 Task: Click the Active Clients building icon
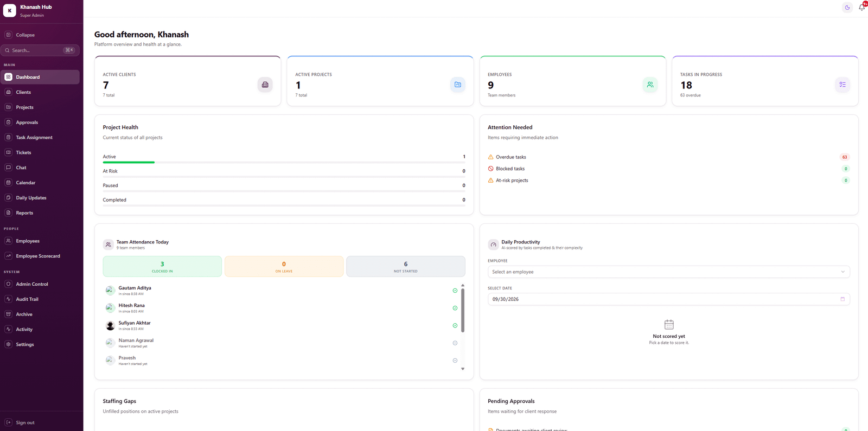[x=265, y=85]
